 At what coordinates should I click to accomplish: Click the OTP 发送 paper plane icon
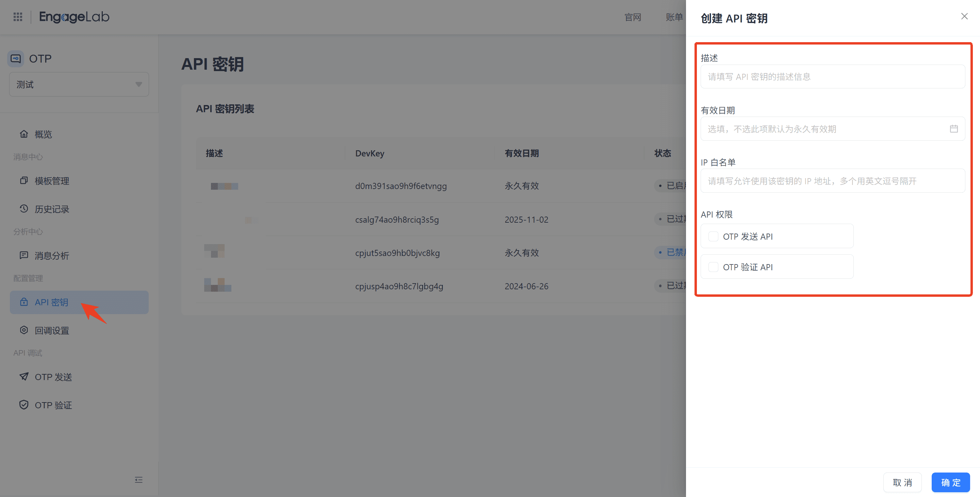[24, 377]
